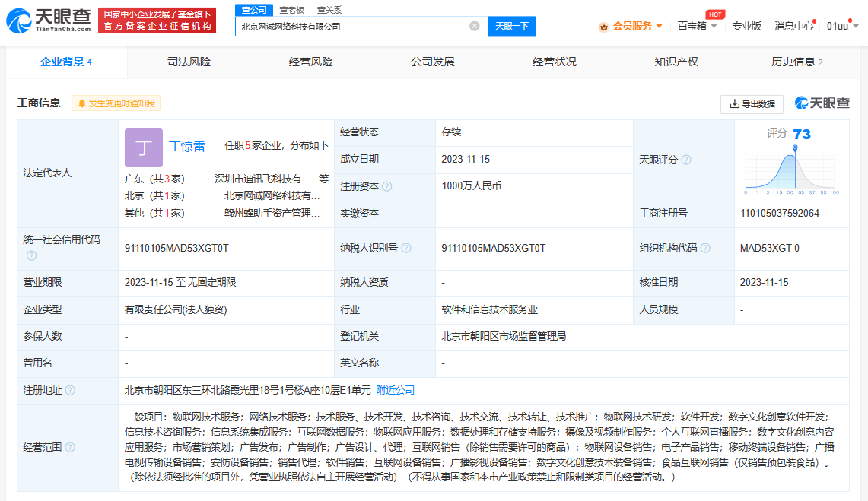The height and width of the screenshot is (501, 868).
Task: Switch to the 司法风险 tab
Action: 189,62
